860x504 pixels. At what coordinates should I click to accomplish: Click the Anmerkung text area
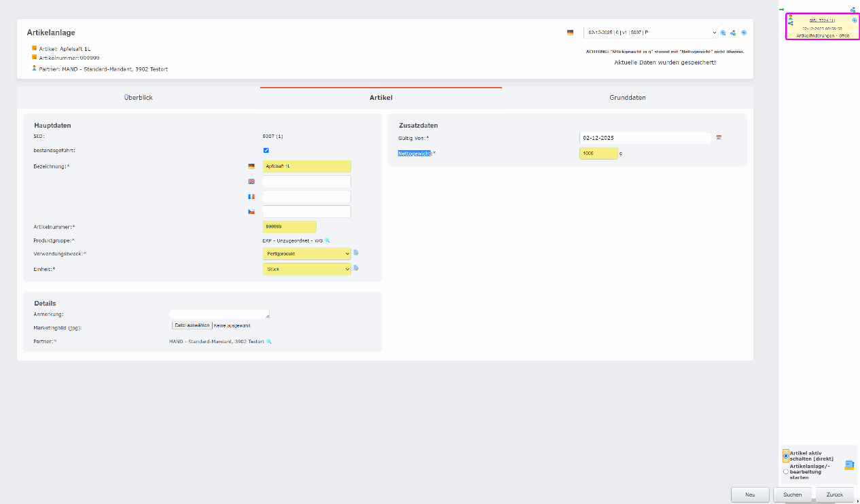coord(219,314)
